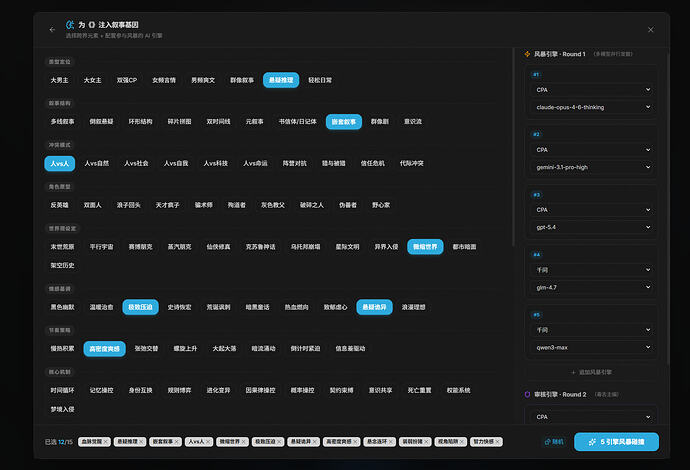The image size is (690, 470).
Task: Open engine #2 CPA provider dropdown
Action: (592, 150)
